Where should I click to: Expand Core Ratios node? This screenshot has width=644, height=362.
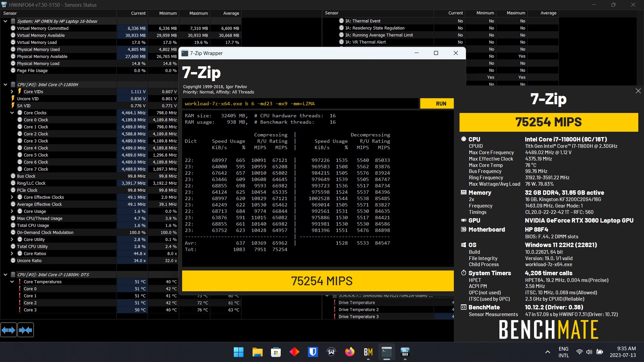pyautogui.click(x=12, y=253)
